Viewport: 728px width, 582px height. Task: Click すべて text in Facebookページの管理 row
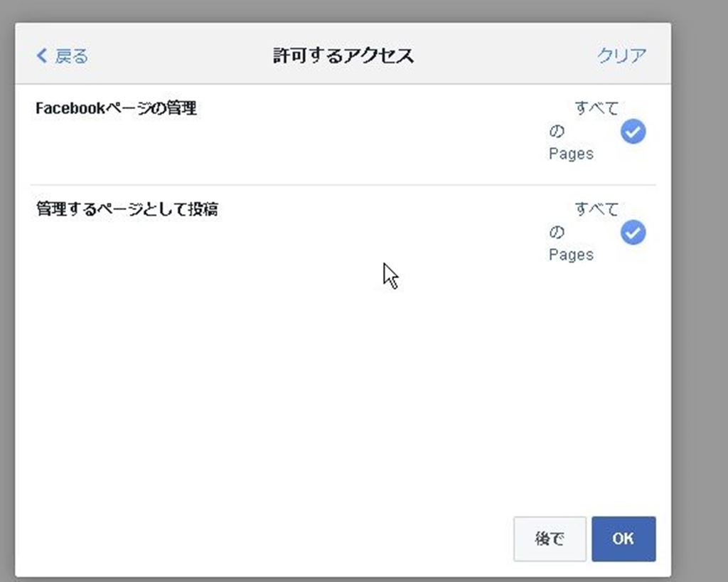[596, 109]
